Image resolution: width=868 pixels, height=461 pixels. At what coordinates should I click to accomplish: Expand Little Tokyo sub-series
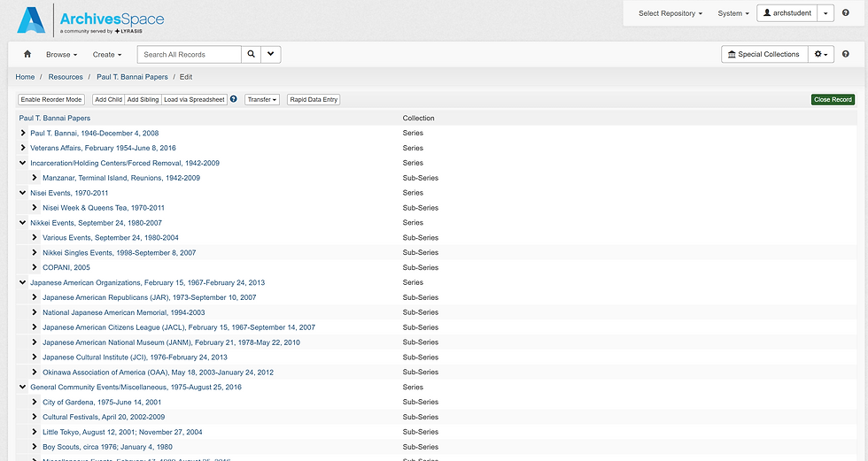(35, 432)
